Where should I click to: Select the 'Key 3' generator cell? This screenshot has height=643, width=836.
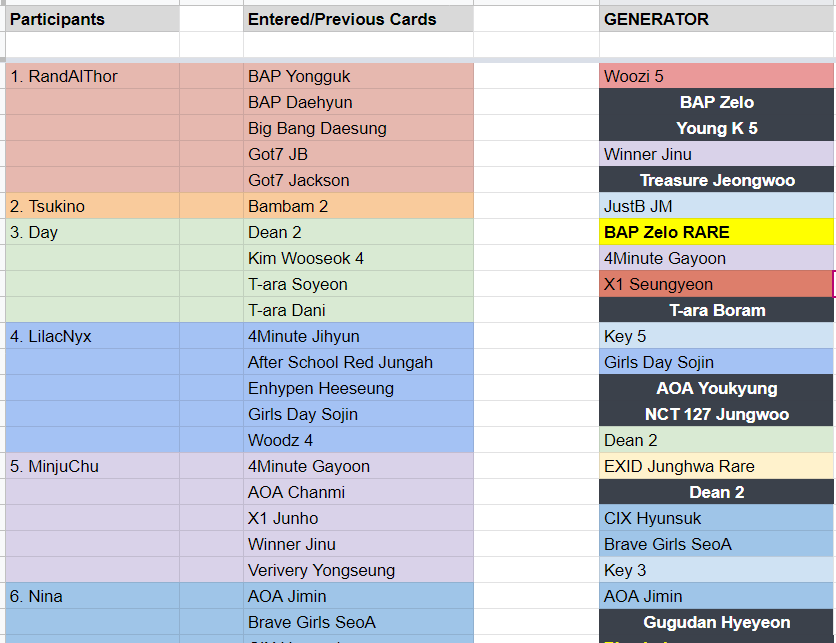(x=717, y=570)
